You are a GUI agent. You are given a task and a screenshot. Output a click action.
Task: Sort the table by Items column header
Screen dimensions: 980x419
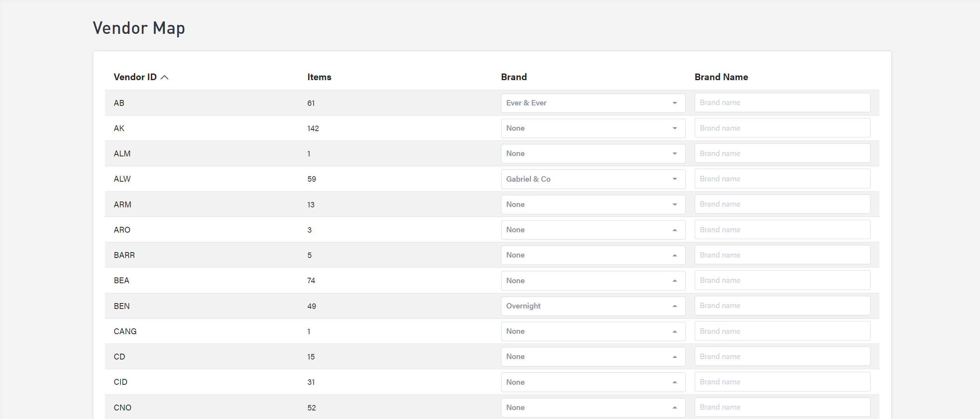tap(319, 77)
